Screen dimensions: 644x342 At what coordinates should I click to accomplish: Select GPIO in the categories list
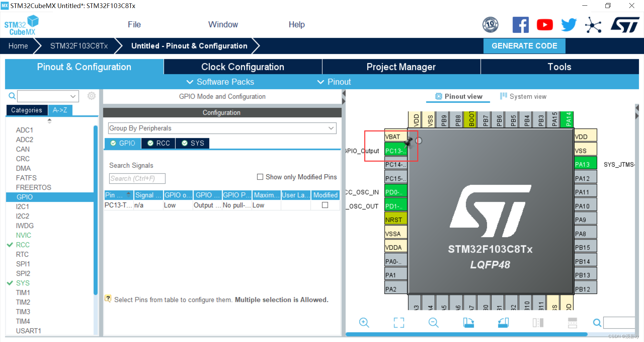(x=50, y=197)
